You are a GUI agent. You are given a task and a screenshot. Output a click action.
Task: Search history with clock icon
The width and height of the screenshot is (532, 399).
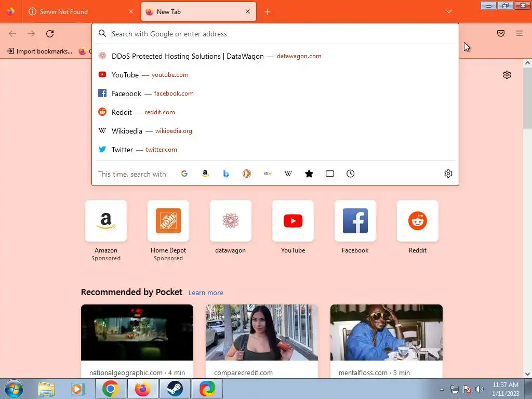(351, 174)
